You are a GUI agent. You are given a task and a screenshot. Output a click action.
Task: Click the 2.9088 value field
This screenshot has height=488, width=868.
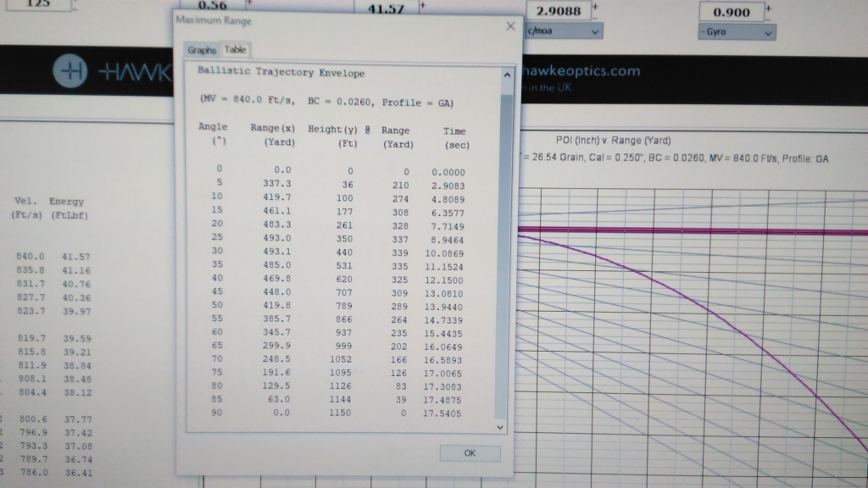(x=559, y=11)
